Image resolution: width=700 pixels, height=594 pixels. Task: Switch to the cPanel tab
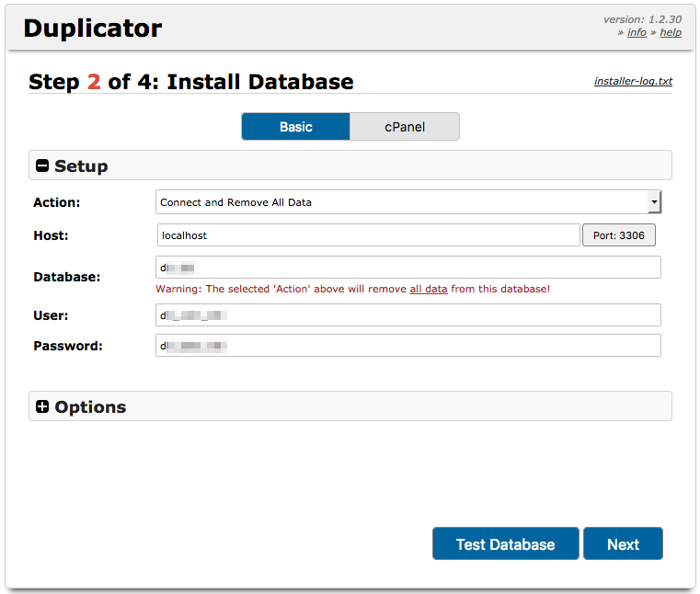(405, 127)
